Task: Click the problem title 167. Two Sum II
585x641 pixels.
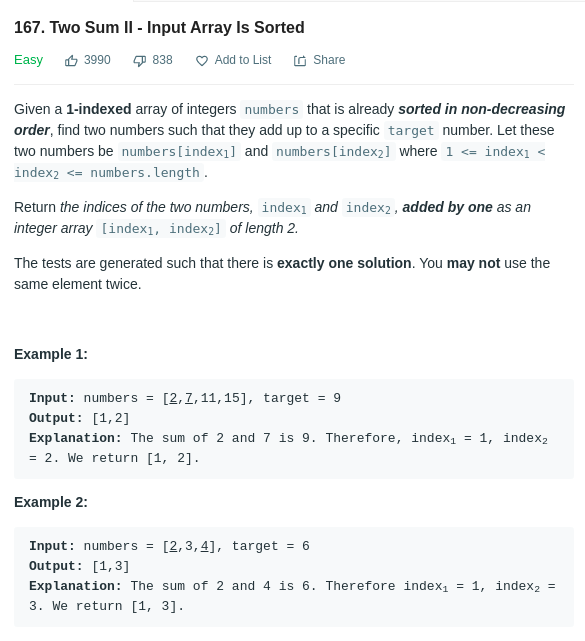Action: (x=159, y=28)
